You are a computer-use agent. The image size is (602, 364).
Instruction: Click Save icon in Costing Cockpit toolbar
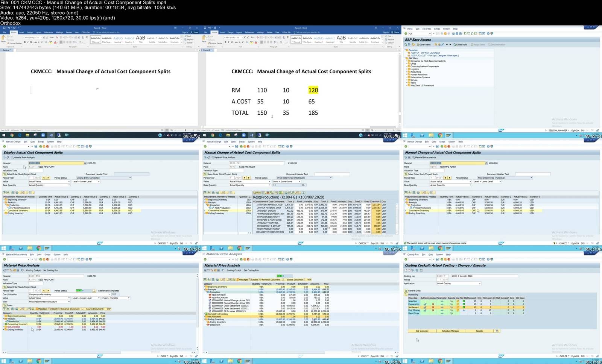(x=437, y=259)
